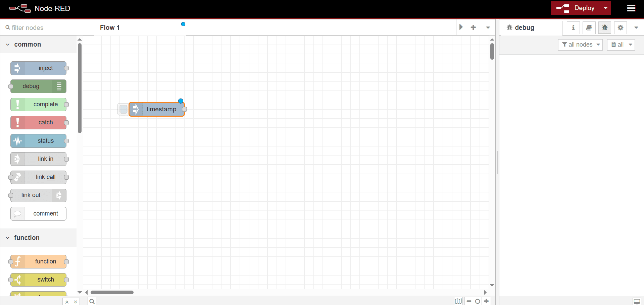Click the palette vertical scrollbar thumb

(x=80, y=88)
